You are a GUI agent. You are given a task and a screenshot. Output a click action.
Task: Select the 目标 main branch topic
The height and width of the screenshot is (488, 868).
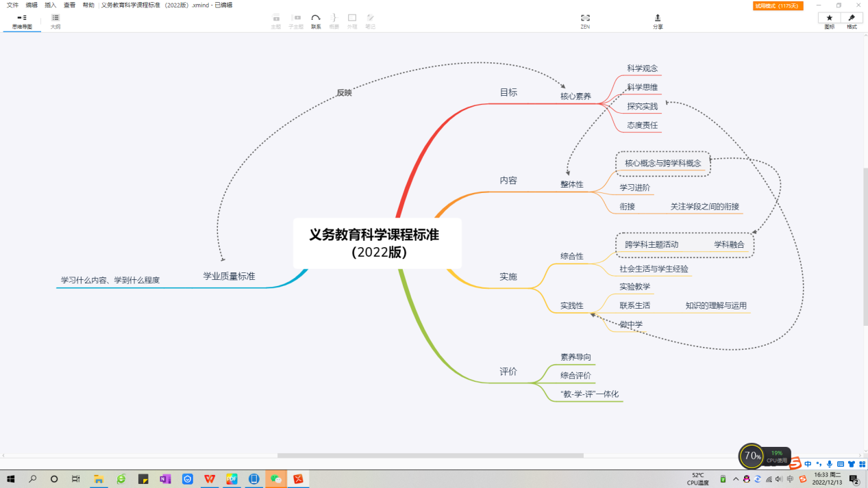click(x=508, y=92)
